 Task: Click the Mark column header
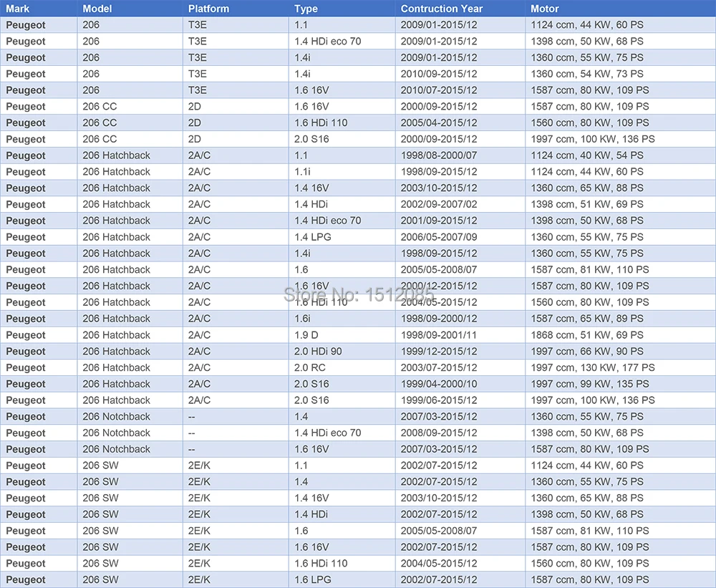(x=18, y=9)
